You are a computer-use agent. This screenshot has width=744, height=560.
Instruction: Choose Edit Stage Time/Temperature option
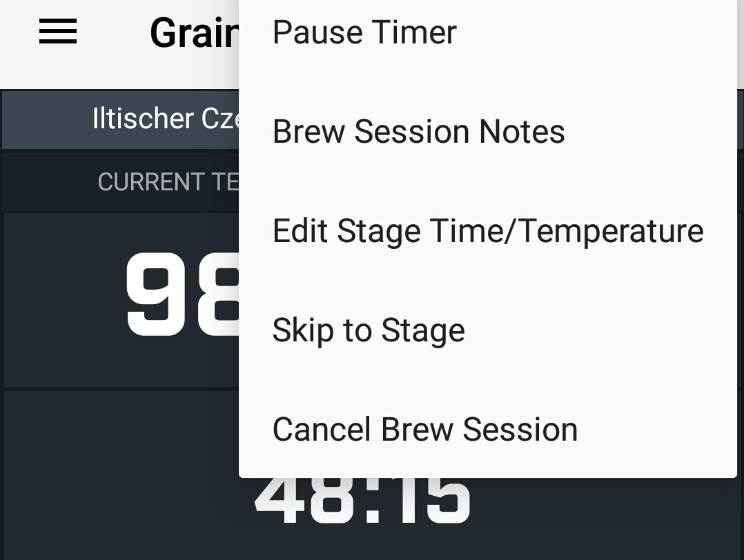tap(487, 231)
